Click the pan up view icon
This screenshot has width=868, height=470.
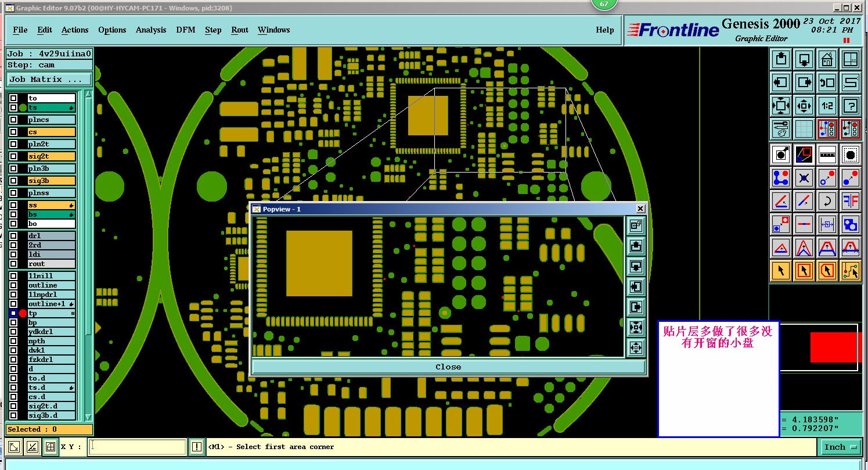pos(781,59)
